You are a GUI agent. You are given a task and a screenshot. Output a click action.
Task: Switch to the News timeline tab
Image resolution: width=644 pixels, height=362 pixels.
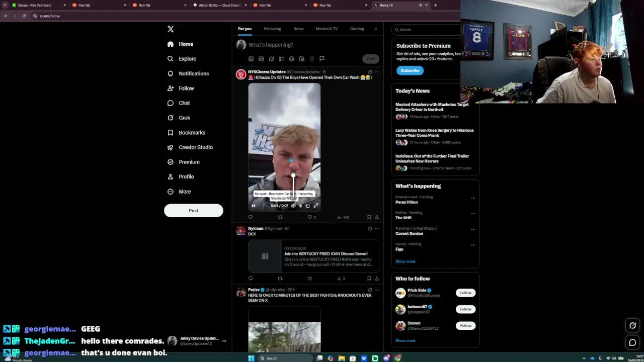pyautogui.click(x=298, y=29)
